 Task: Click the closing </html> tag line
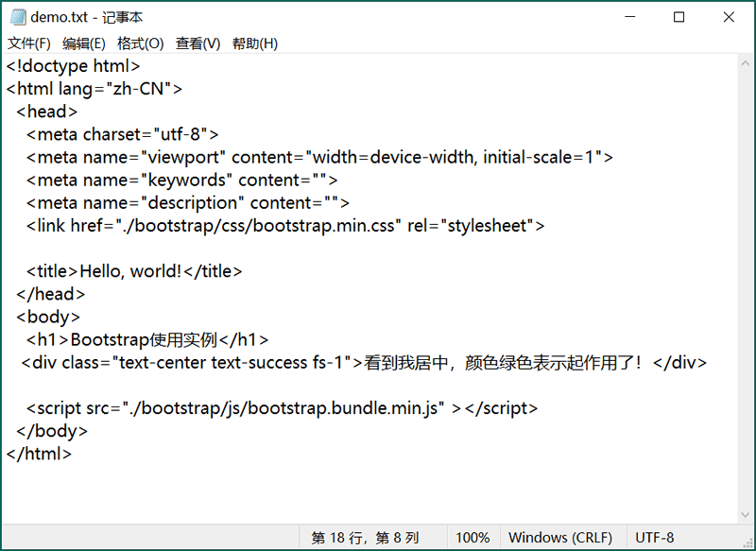click(x=39, y=453)
